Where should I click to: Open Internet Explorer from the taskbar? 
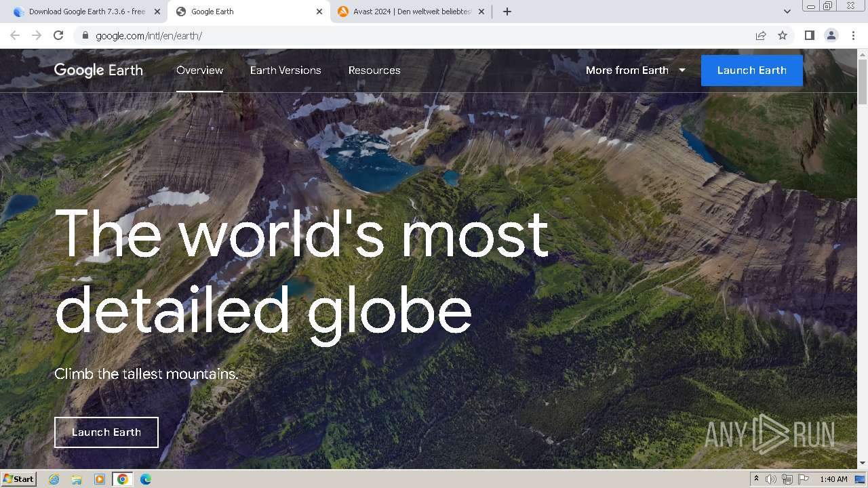click(x=54, y=479)
